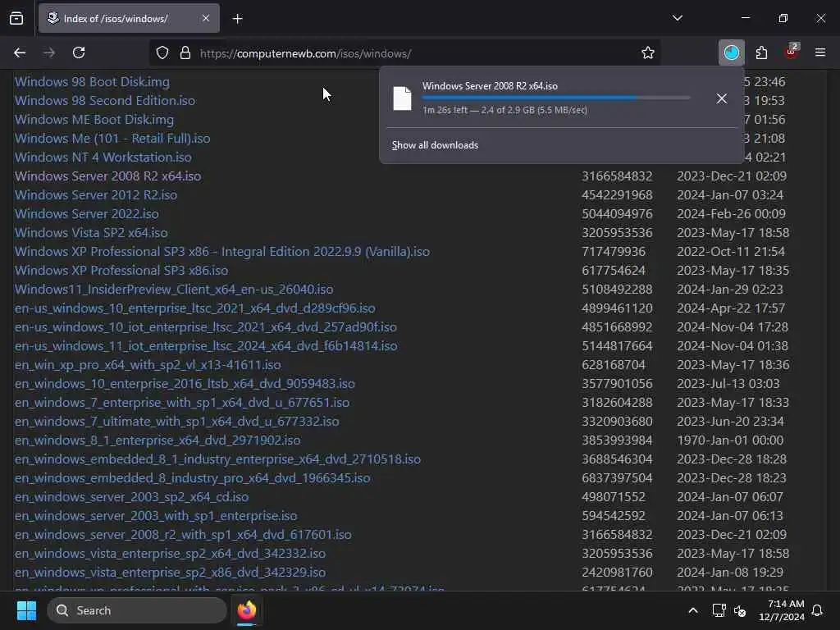Go back to the previous page
Image resolution: width=840 pixels, height=630 pixels.
coord(20,52)
